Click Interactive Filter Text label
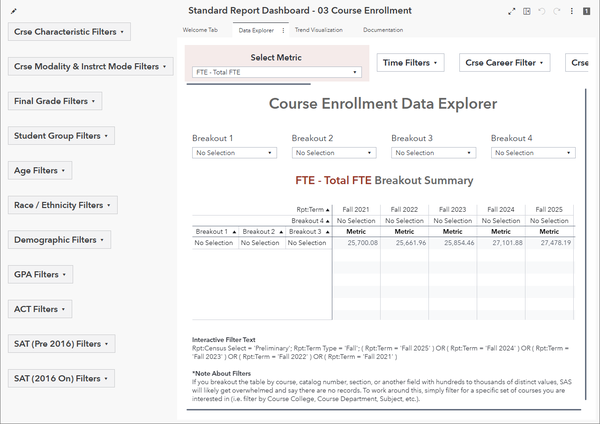 (x=223, y=340)
